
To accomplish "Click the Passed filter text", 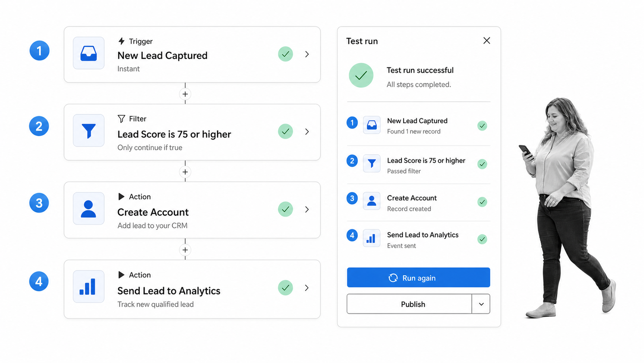I will coord(404,171).
